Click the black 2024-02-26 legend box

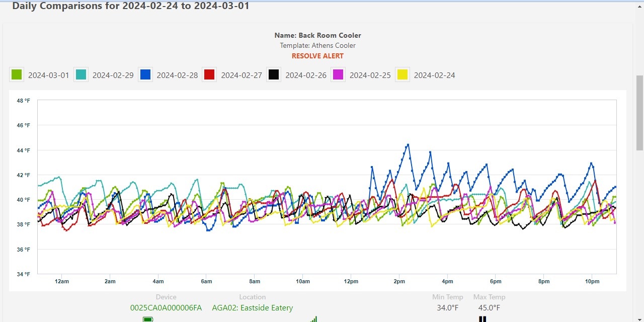(x=274, y=75)
